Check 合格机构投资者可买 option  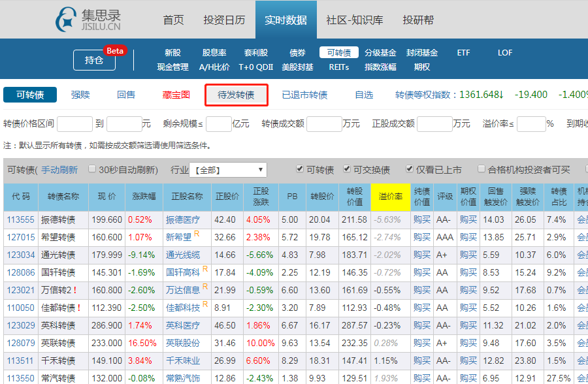tap(482, 168)
